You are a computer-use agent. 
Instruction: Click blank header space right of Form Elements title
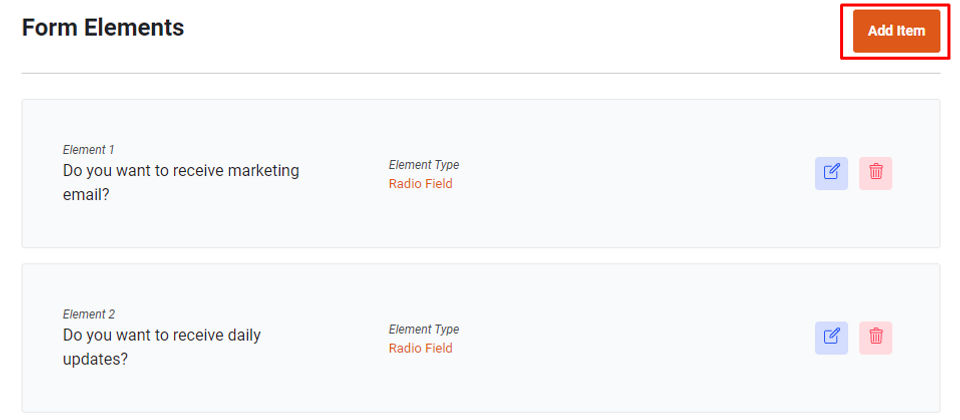pos(500,28)
